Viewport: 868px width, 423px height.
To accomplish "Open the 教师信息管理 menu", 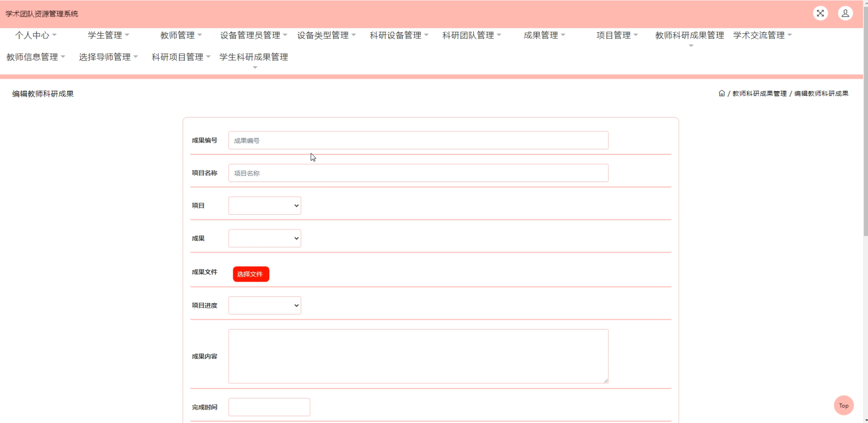I will pyautogui.click(x=36, y=57).
